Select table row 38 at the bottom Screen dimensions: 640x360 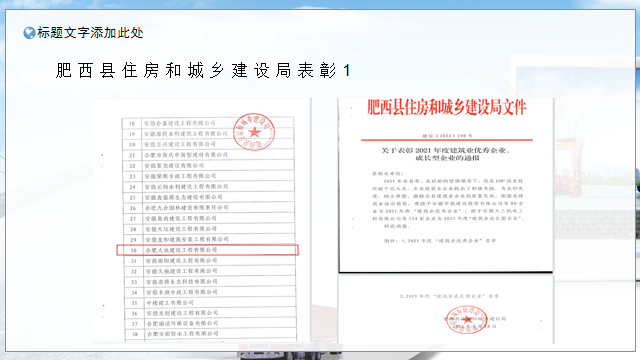(x=210, y=334)
